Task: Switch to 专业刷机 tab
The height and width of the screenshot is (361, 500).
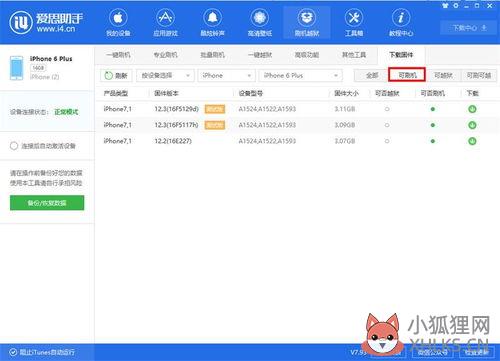Action: (x=165, y=55)
